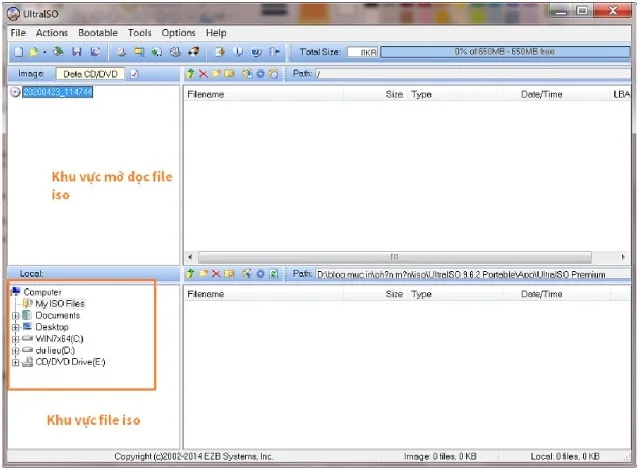The width and height of the screenshot is (640, 469).
Task: Open the File menu
Action: (18, 33)
